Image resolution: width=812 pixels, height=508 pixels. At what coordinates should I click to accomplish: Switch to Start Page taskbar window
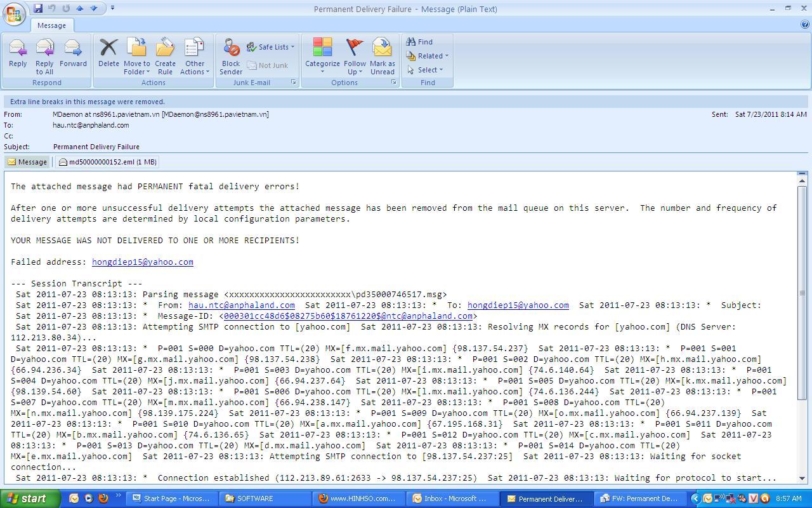[x=171, y=498]
